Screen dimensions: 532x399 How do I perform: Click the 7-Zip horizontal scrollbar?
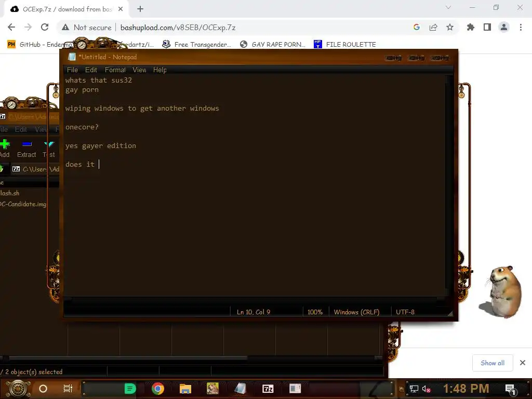(x=128, y=358)
